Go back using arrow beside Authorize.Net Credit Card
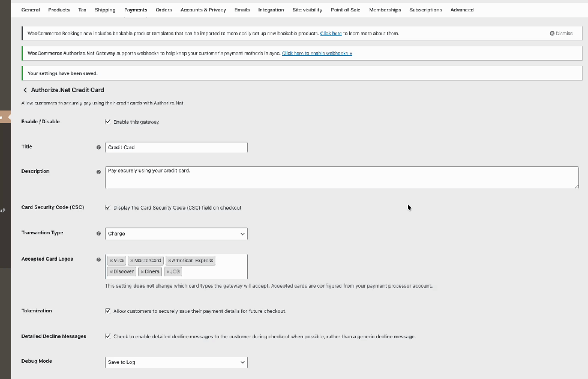The width and height of the screenshot is (588, 379). tap(25, 90)
